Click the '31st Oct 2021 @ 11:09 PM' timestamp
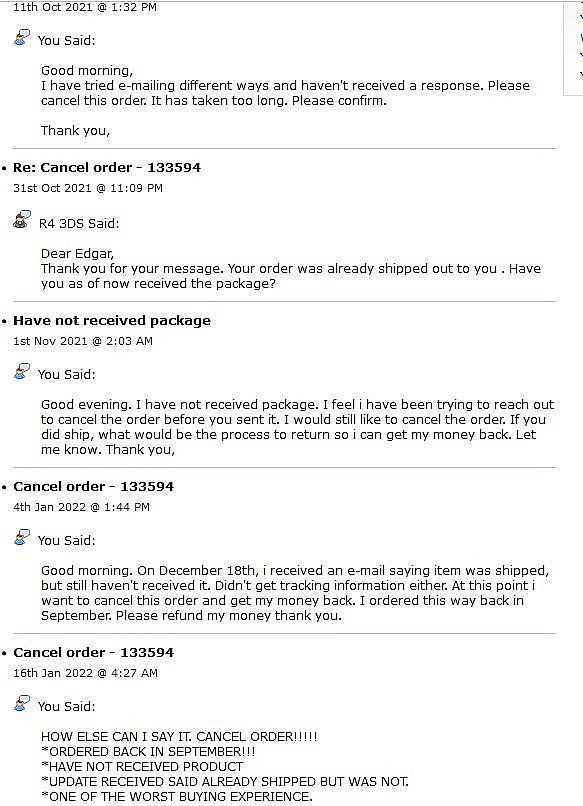The height and width of the screenshot is (806, 583). coord(88,188)
